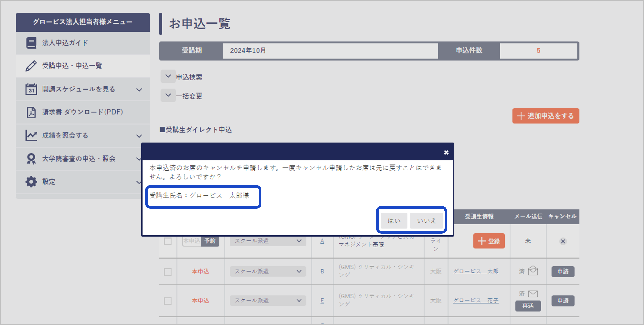The height and width of the screenshot is (325, 644).
Task: Click the × cancel icon in the 予約 row
Action: click(x=563, y=241)
